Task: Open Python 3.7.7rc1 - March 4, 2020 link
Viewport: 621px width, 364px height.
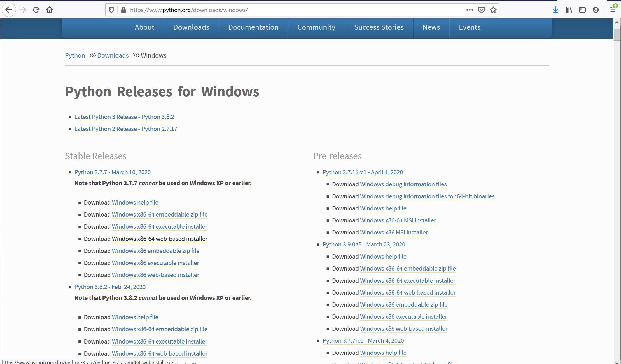Action: [x=363, y=341]
